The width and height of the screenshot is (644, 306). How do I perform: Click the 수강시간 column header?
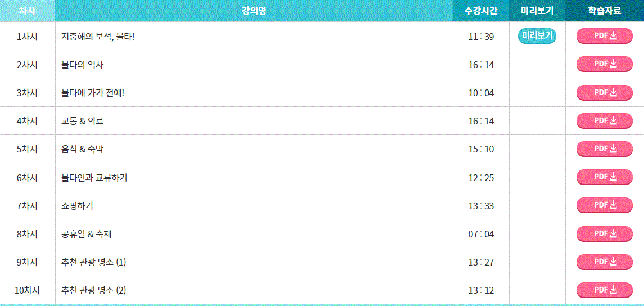pyautogui.click(x=481, y=11)
